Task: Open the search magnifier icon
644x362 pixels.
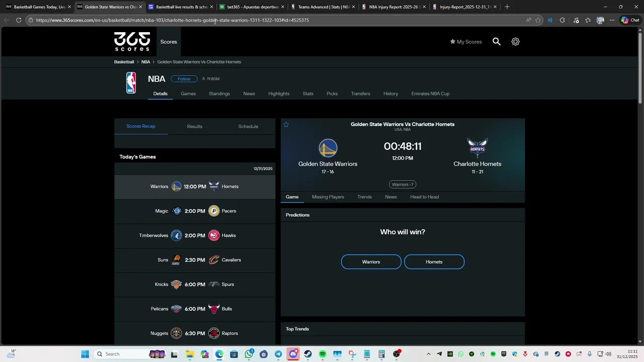Action: pyautogui.click(x=497, y=42)
